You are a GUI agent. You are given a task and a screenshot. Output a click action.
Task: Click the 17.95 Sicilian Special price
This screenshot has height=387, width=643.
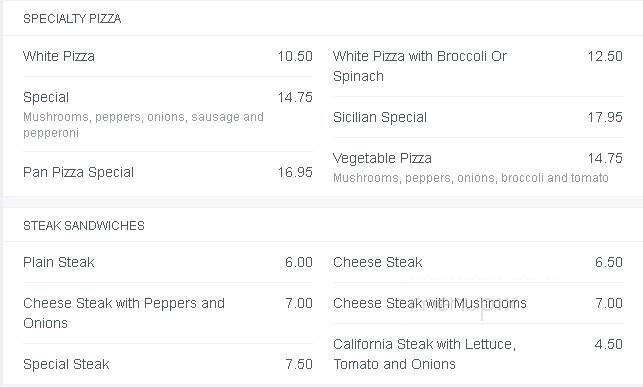(605, 117)
